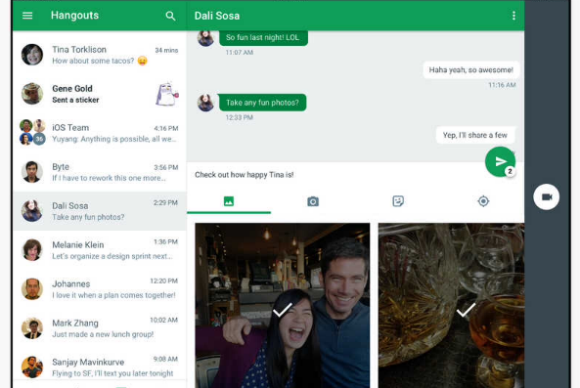The image size is (580, 388).
Task: Open the stickers tab
Action: 398,201
